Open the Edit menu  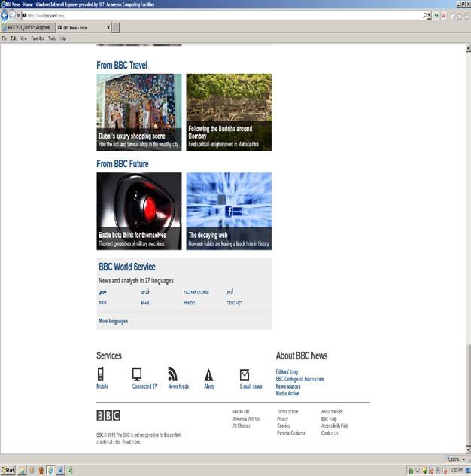[x=14, y=38]
